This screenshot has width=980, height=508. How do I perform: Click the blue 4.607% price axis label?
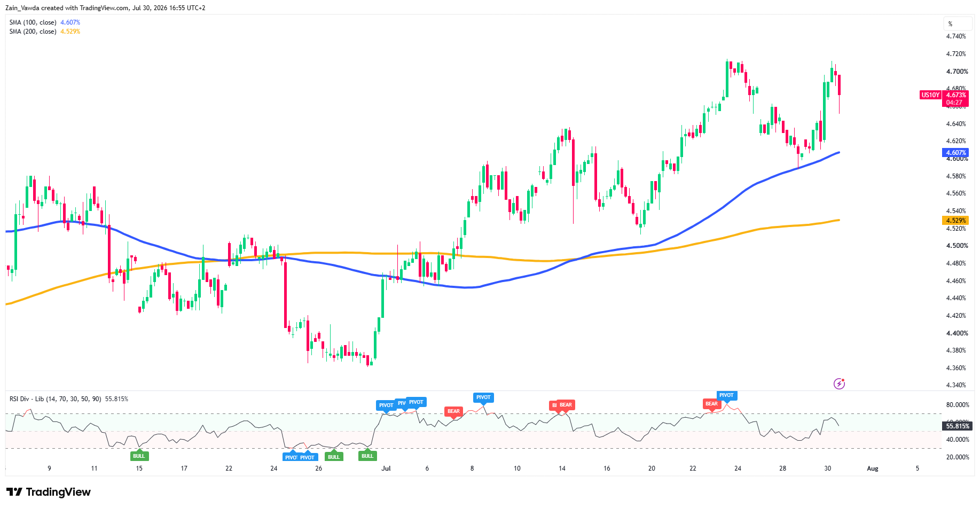(x=955, y=153)
